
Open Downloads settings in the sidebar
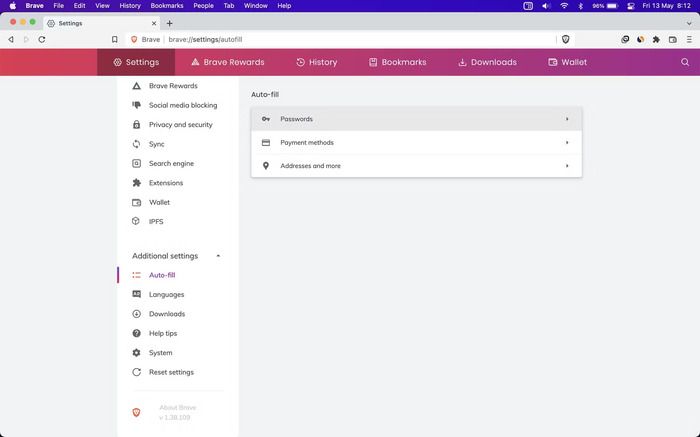click(167, 314)
